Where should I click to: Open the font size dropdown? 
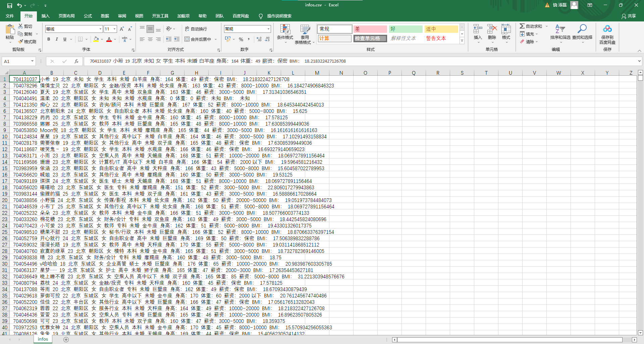click(114, 29)
